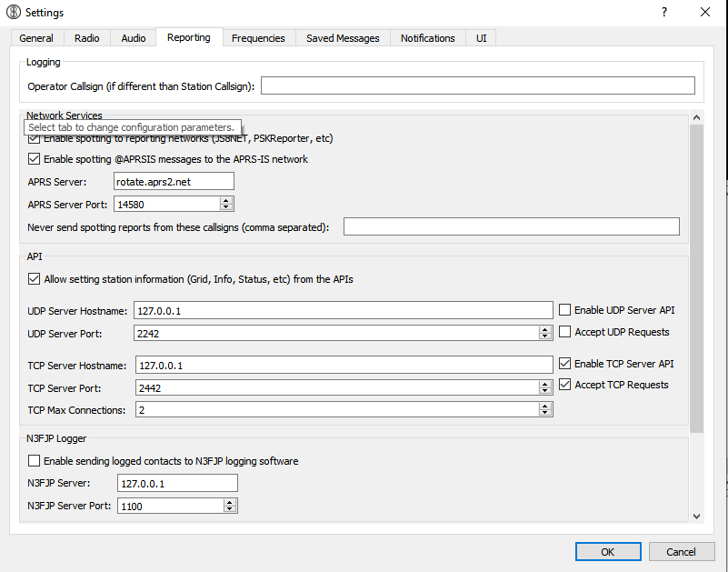The height and width of the screenshot is (572, 728).
Task: Increase N3FJP Server Port value
Action: point(229,502)
